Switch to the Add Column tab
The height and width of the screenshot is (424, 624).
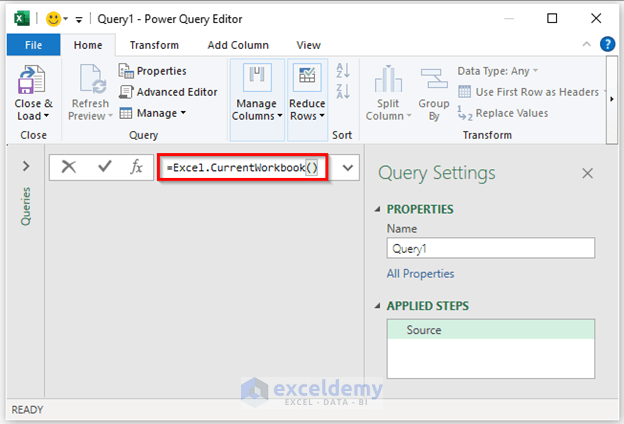238,45
